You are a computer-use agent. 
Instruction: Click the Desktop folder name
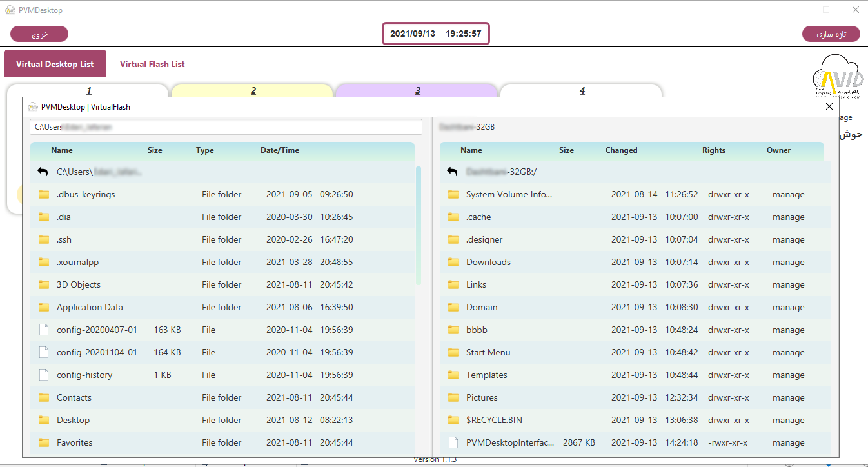(73, 420)
